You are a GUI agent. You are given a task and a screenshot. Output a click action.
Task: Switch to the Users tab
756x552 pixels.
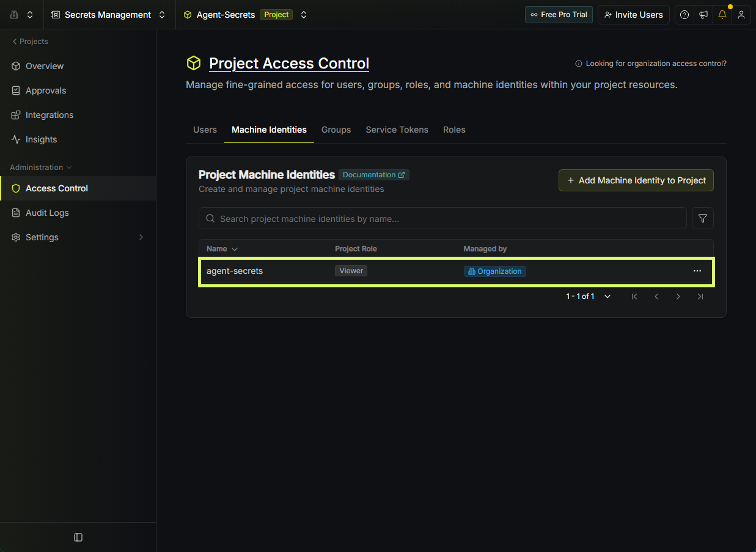[x=205, y=130]
